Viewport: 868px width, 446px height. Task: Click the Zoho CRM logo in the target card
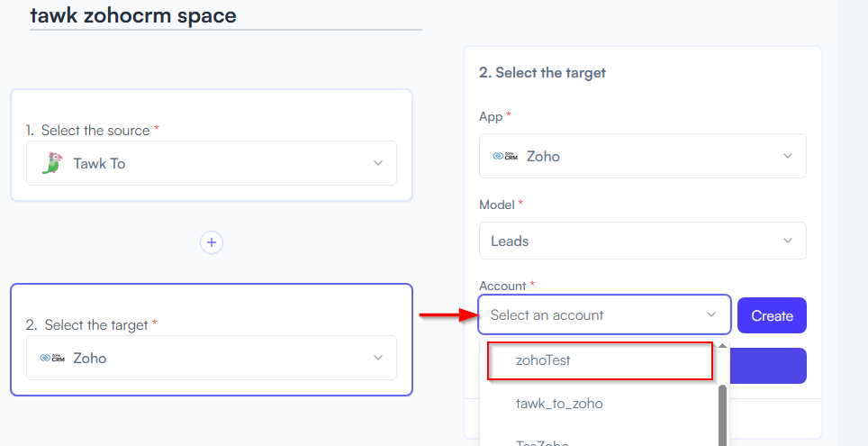click(x=52, y=358)
